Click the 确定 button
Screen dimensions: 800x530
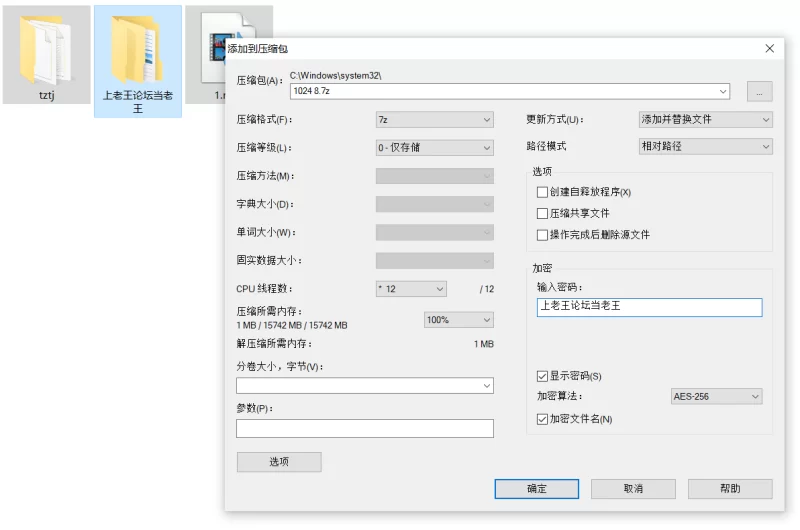pyautogui.click(x=537, y=489)
